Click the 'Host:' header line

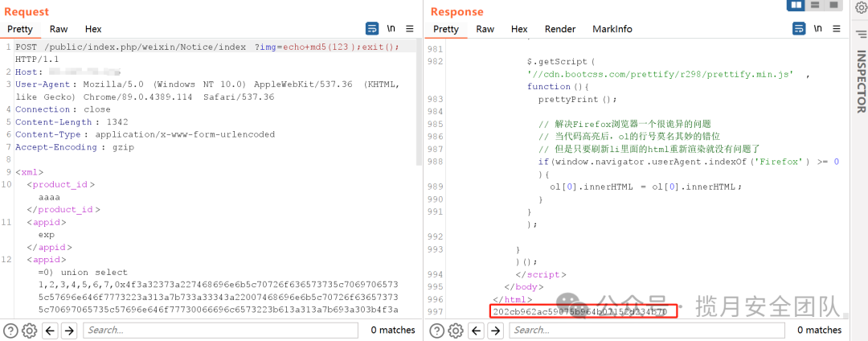pyautogui.click(x=68, y=72)
